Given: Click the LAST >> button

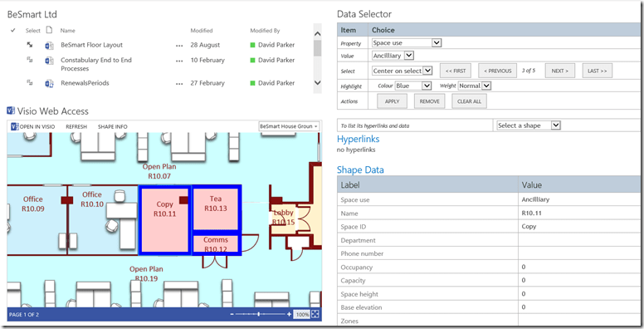Looking at the screenshot, I should click(x=598, y=71).
